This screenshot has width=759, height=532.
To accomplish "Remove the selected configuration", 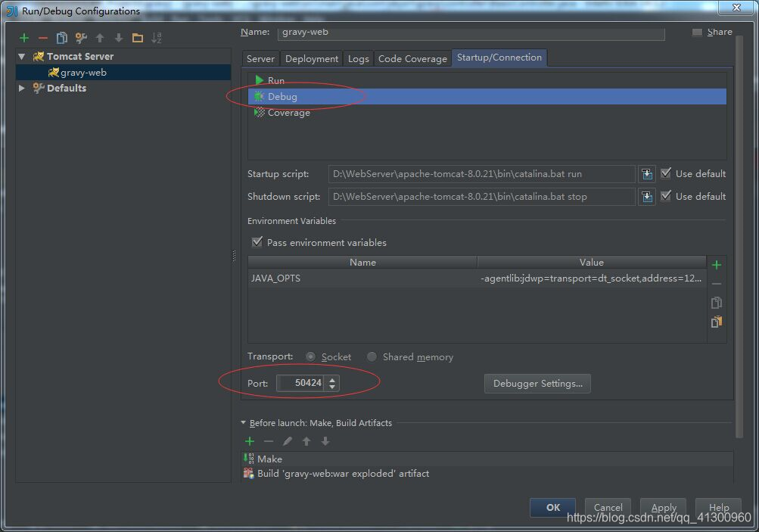I will (44, 38).
